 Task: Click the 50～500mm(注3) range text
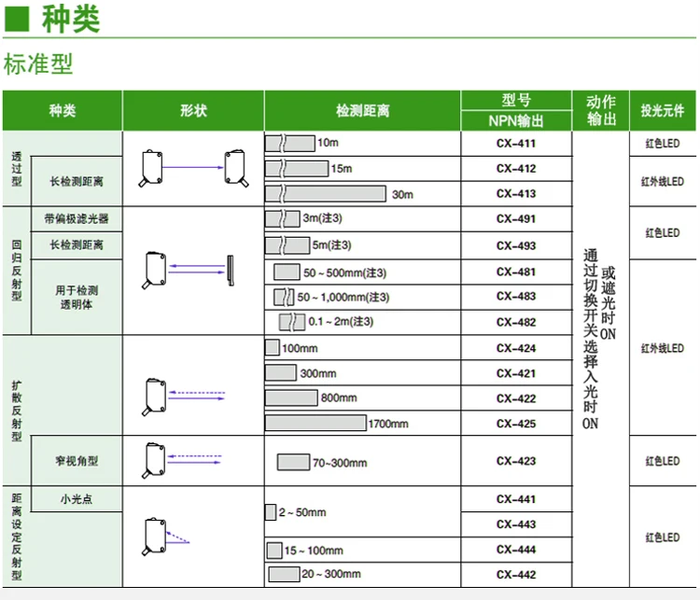click(x=344, y=272)
